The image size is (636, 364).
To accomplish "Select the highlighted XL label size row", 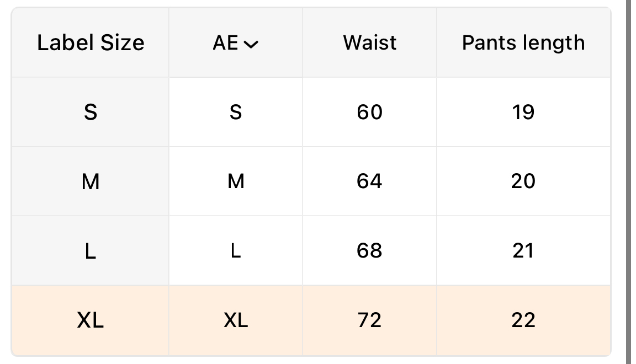I will pyautogui.click(x=91, y=320).
